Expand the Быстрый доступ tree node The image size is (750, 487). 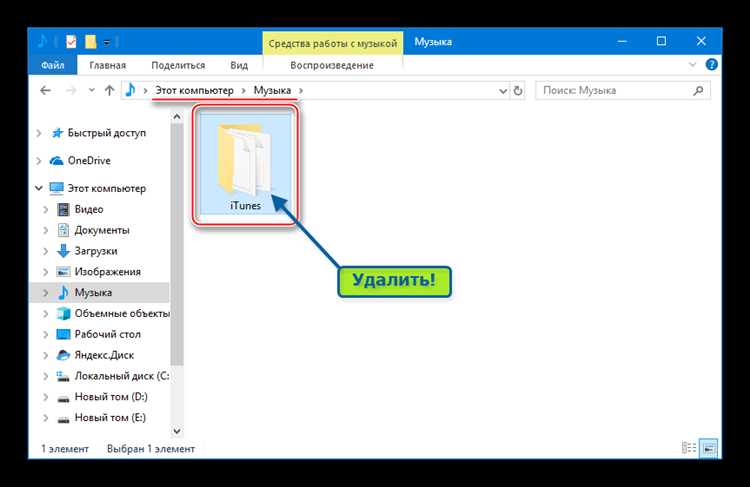point(39,133)
